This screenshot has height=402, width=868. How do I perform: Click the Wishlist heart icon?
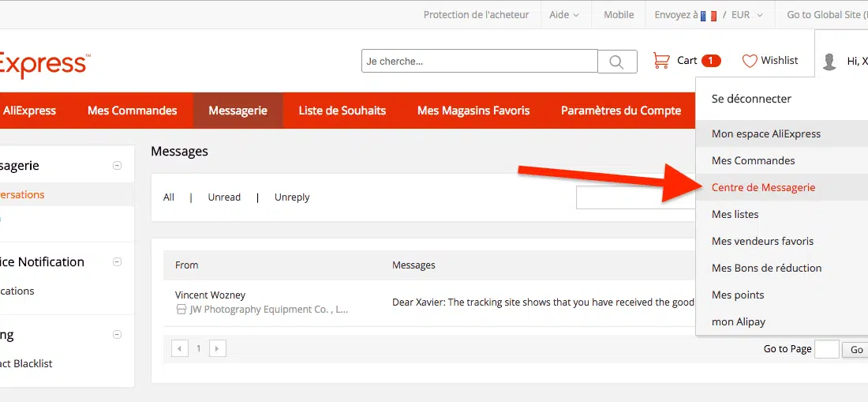pos(750,61)
